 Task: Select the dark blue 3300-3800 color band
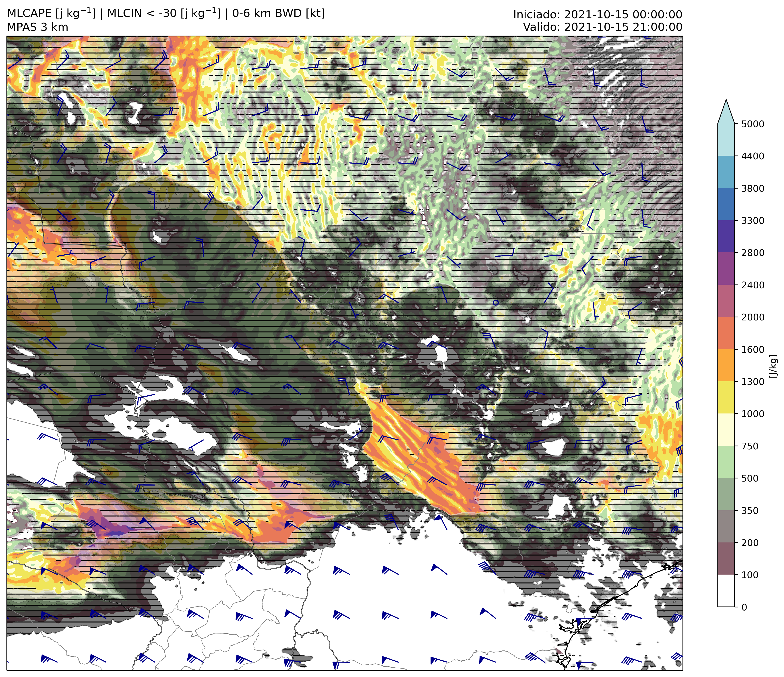pos(726,204)
